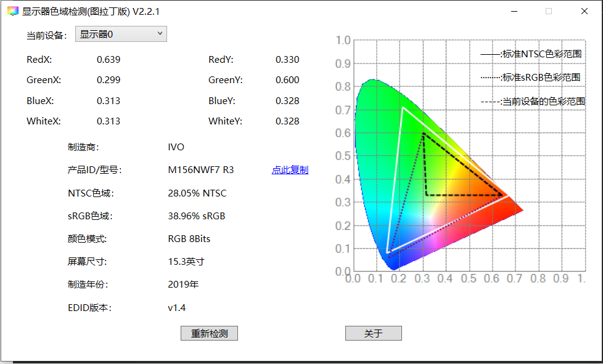
Task: Click the 产品ID/型号 label
Action: (x=94, y=170)
